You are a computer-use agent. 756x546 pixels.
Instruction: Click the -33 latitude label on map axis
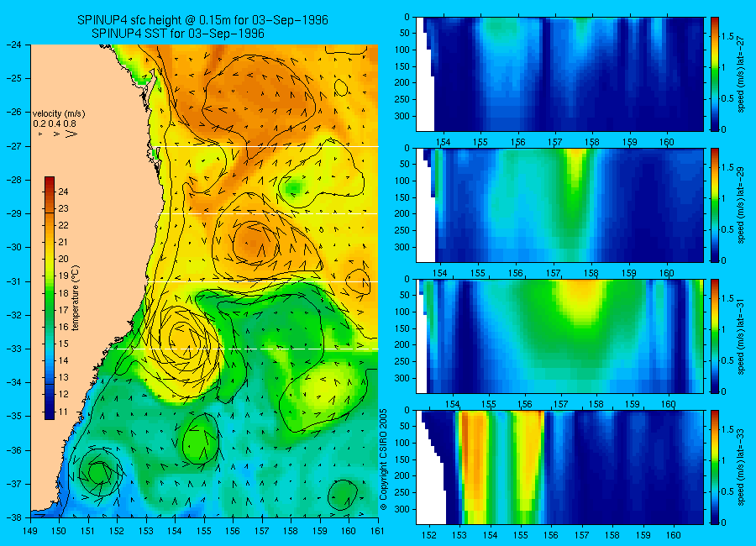point(14,349)
